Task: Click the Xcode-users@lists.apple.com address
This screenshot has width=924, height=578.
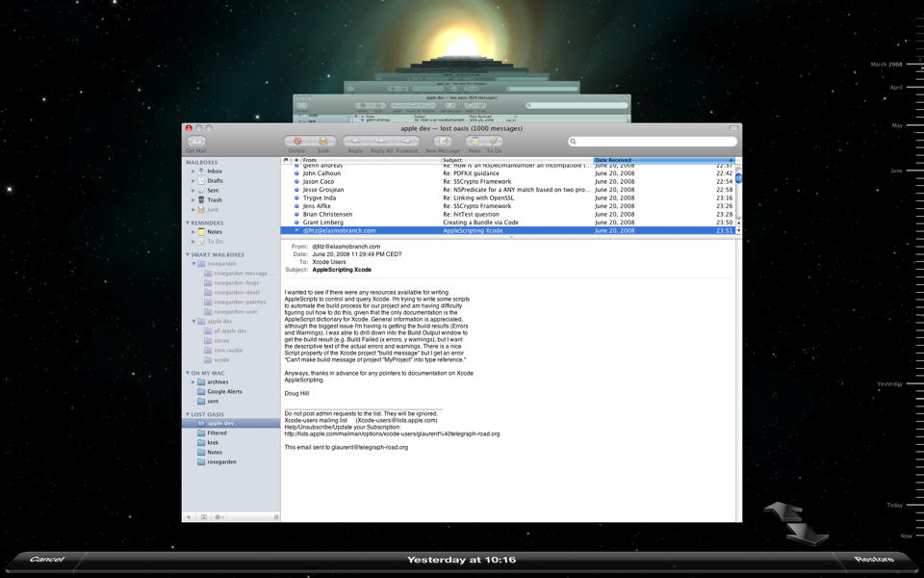Action: pos(398,421)
